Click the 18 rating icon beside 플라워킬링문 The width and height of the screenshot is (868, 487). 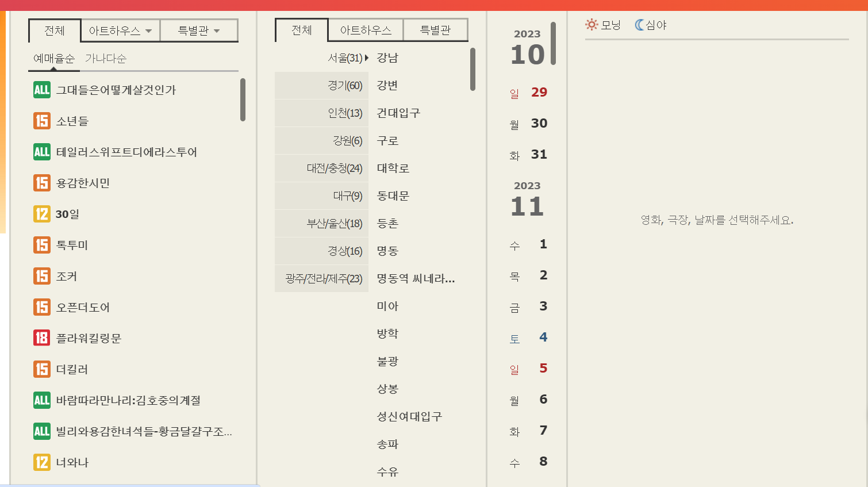tap(42, 338)
